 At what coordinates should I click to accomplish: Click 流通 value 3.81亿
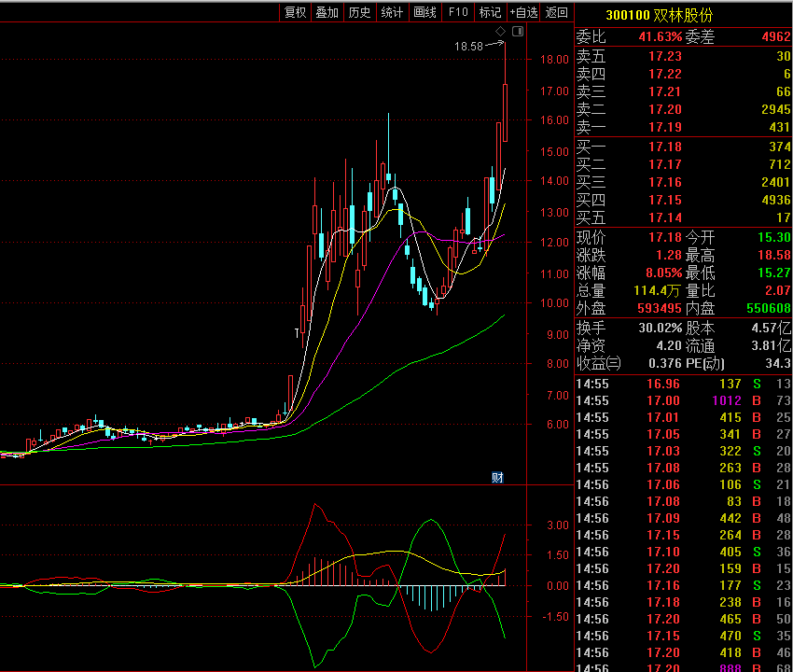pyautogui.click(x=771, y=345)
